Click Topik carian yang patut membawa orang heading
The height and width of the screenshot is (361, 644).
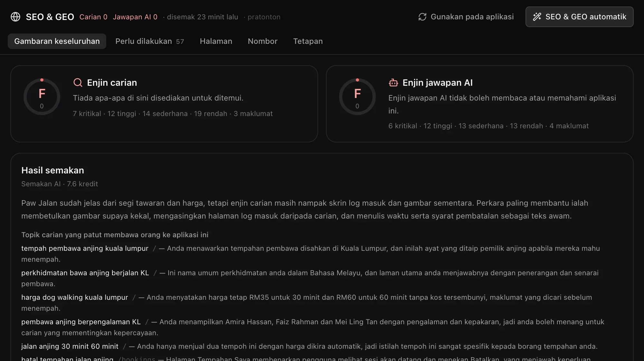click(115, 235)
